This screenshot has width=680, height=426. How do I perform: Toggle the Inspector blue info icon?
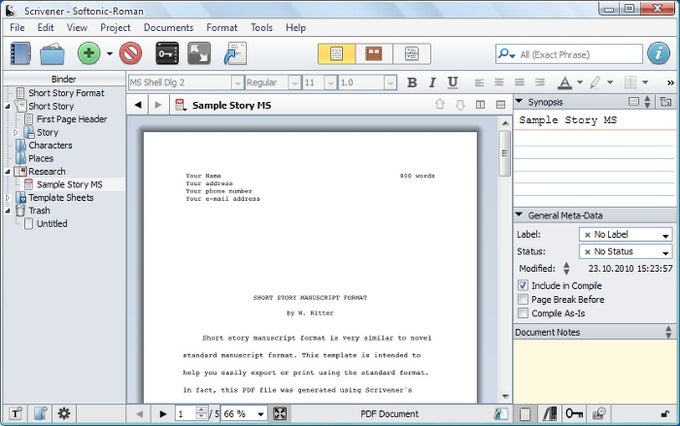[x=658, y=53]
